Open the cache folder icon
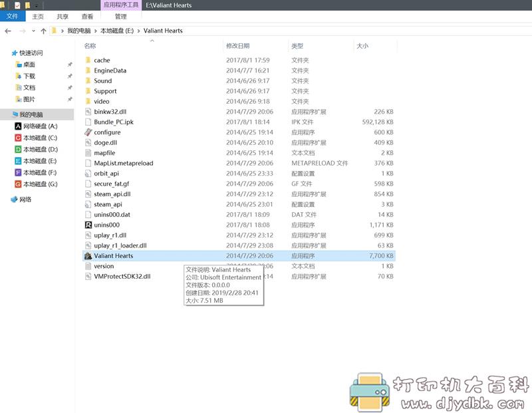The width and height of the screenshot is (532, 413). coord(88,60)
